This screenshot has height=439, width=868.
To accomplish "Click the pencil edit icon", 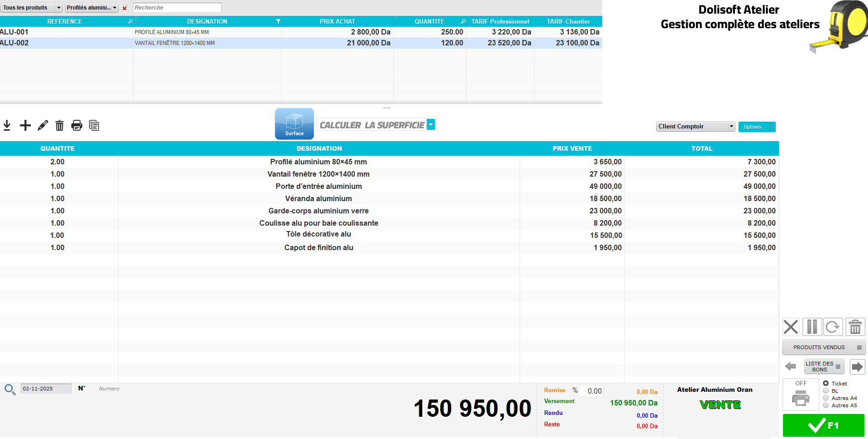I will [x=43, y=125].
